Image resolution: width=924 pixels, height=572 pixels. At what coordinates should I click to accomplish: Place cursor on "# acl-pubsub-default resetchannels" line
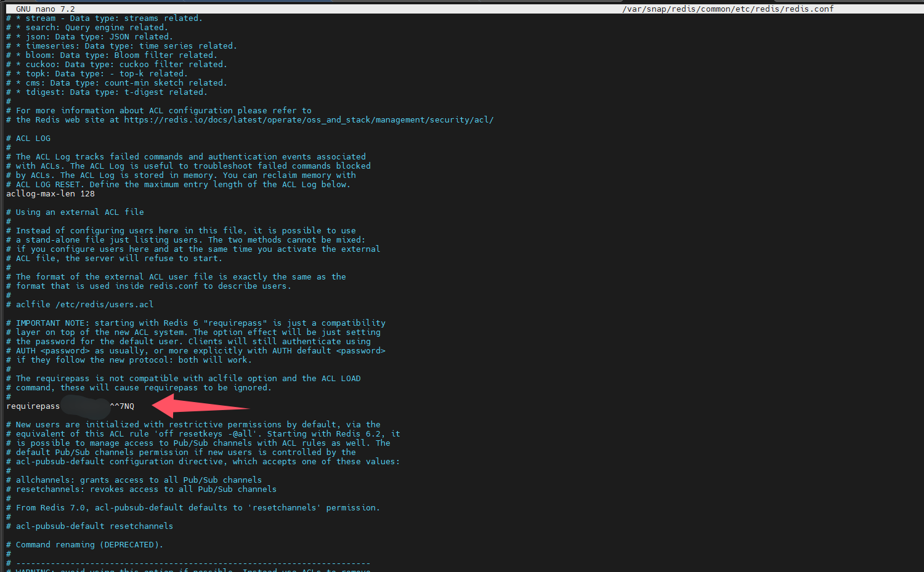[90, 526]
